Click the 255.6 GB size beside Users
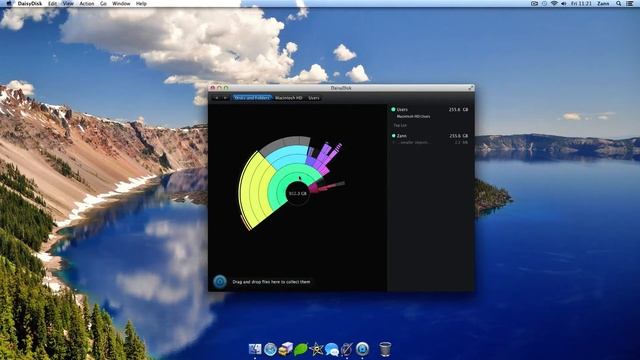 [x=458, y=109]
